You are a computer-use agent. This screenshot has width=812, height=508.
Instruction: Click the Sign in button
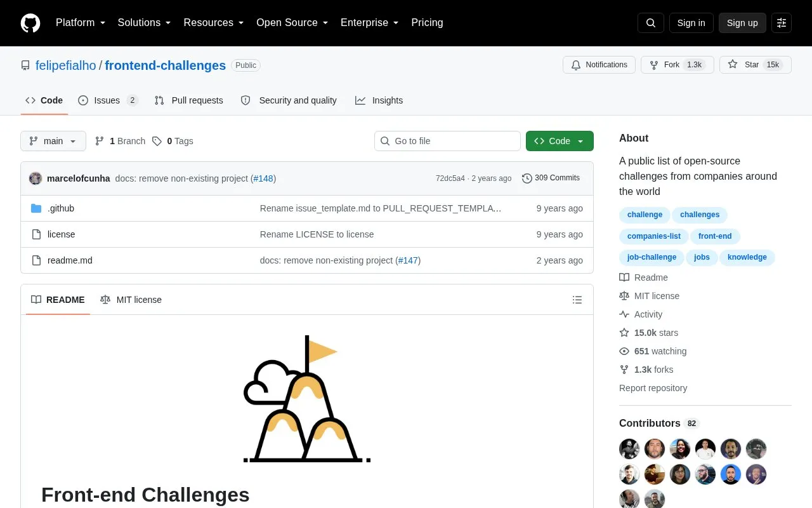[x=691, y=23]
